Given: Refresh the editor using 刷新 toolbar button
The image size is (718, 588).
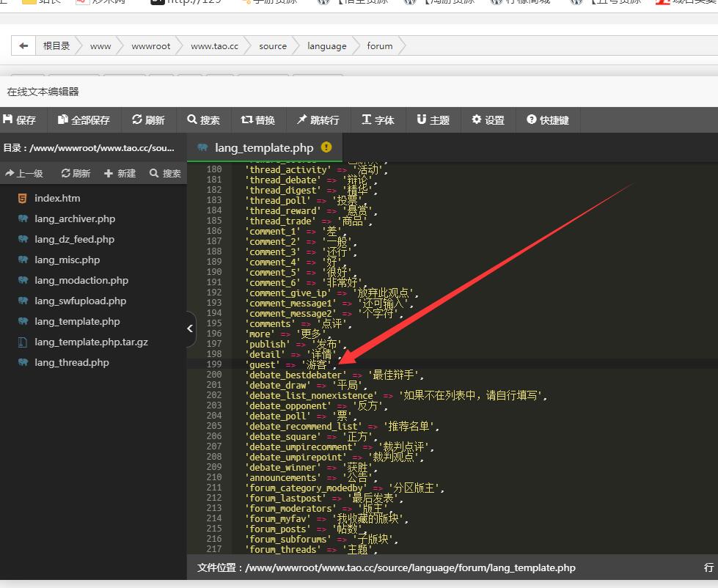Looking at the screenshot, I should pos(148,120).
